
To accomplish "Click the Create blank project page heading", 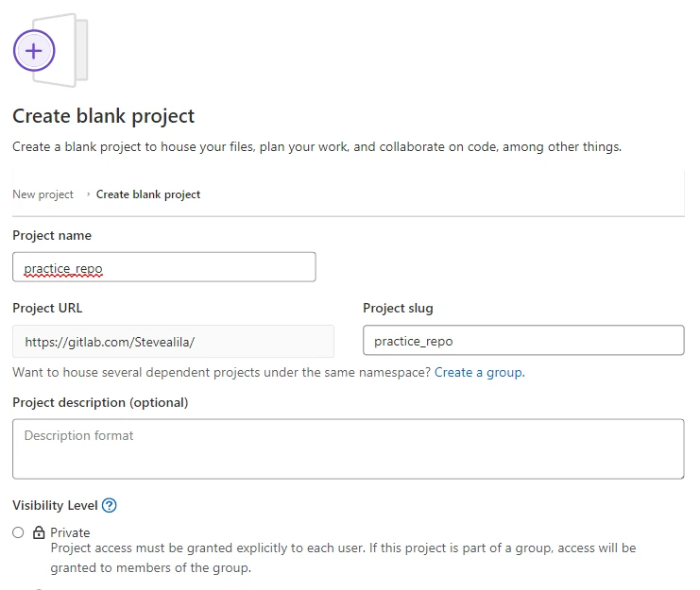I will coord(103,116).
